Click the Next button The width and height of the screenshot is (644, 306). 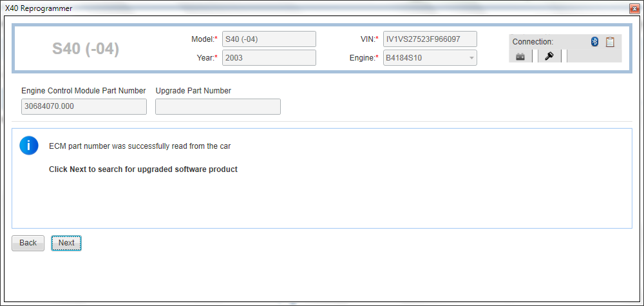(x=66, y=243)
